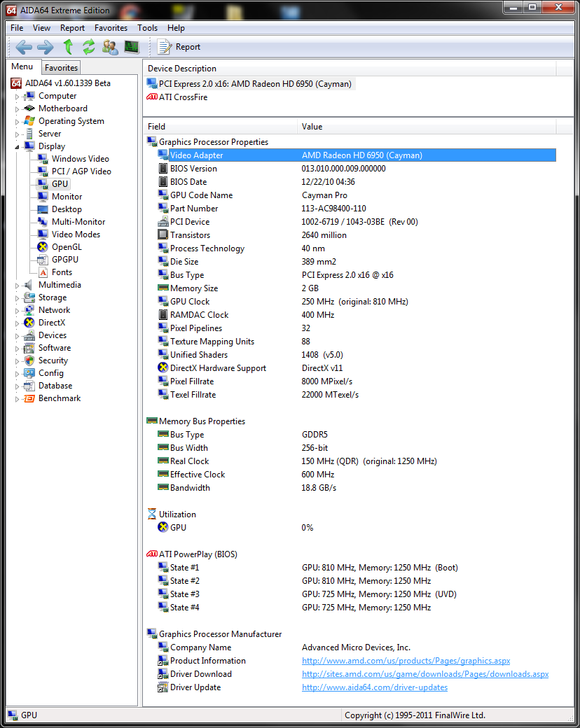Open the AMD Product Information link
The height and width of the screenshot is (728, 580).
(406, 661)
